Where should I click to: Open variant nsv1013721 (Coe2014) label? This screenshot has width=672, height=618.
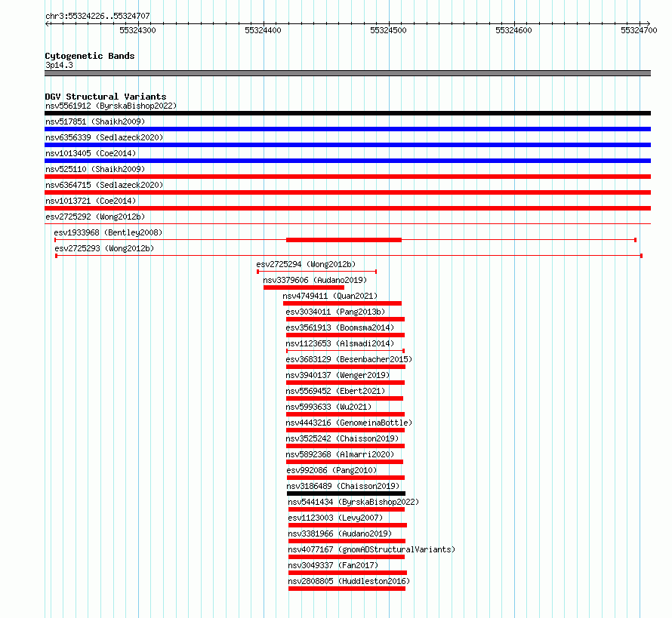91,201
